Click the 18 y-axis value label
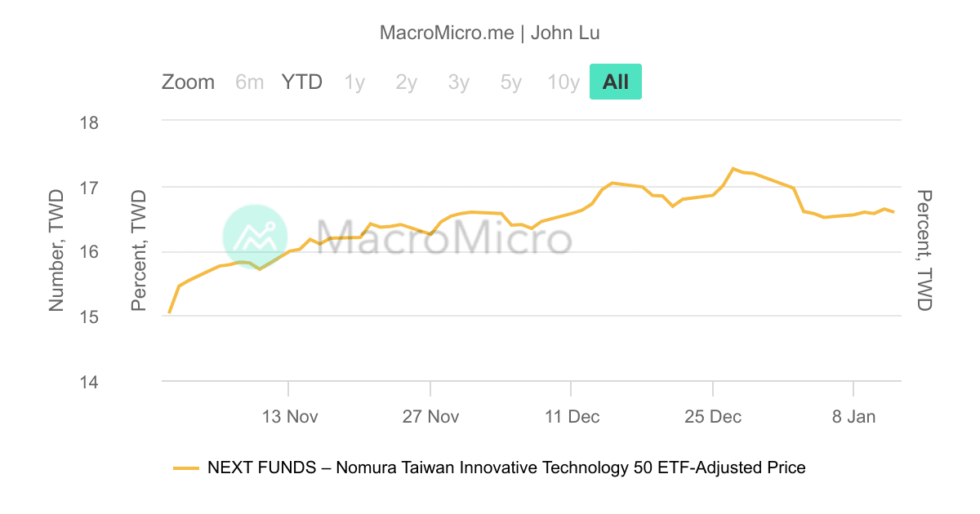Viewport: 980px width, 514px height. (x=88, y=123)
